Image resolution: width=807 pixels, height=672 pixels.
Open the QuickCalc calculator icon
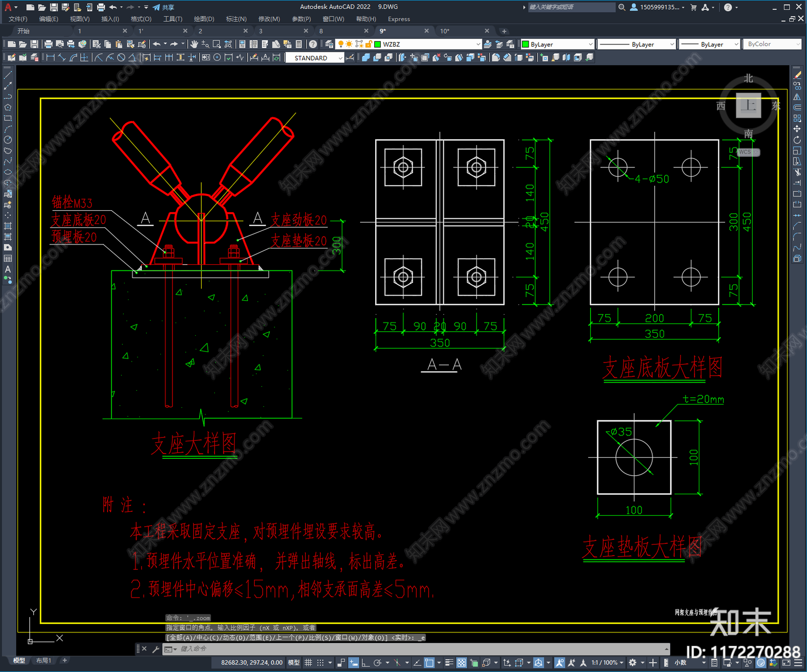(299, 44)
